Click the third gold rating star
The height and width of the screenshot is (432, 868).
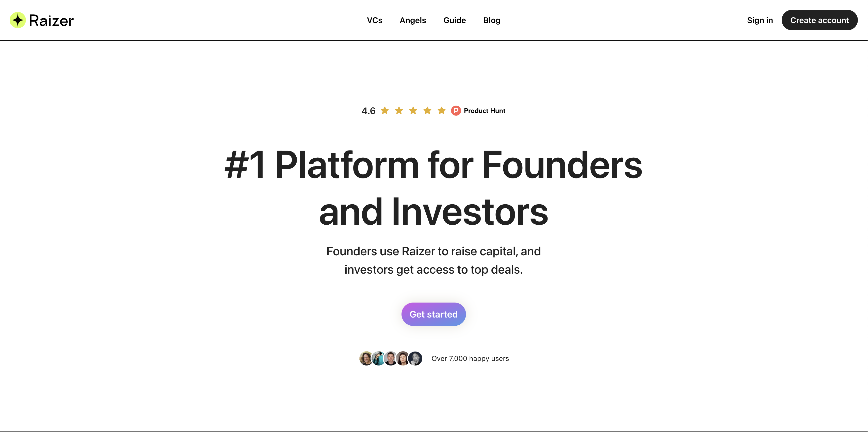coord(413,110)
